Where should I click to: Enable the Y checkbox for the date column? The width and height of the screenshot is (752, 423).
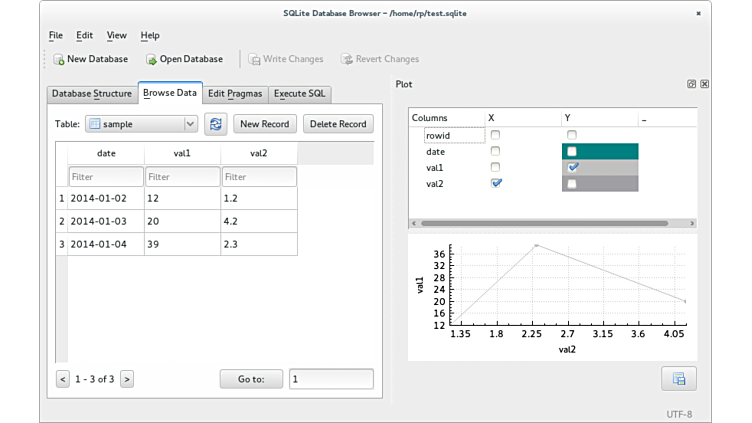pos(572,151)
